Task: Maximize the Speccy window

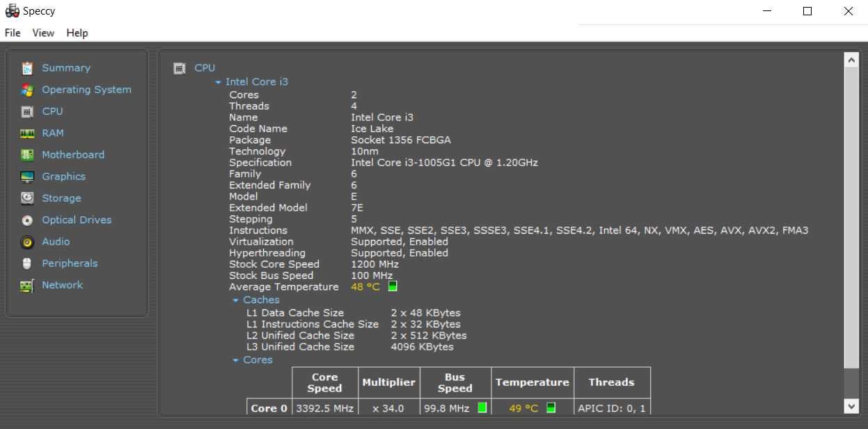Action: pyautogui.click(x=807, y=11)
